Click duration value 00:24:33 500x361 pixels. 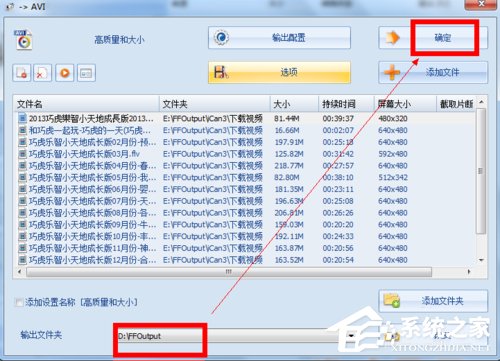338,236
